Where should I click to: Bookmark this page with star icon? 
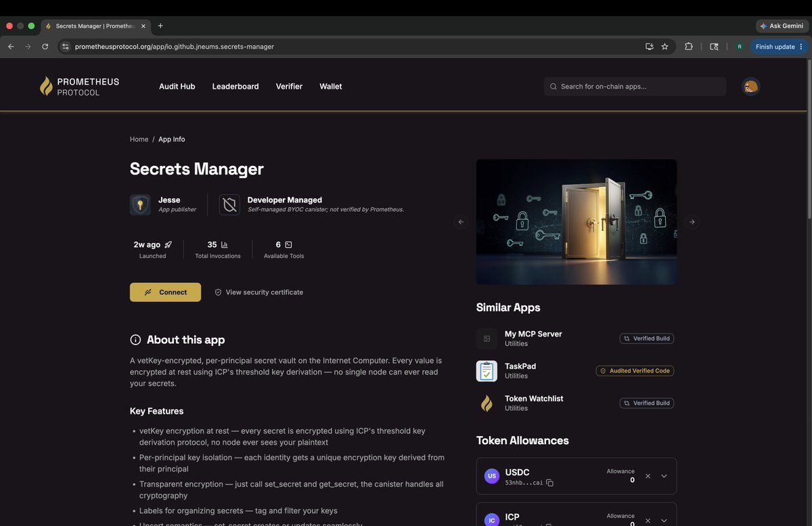(665, 47)
